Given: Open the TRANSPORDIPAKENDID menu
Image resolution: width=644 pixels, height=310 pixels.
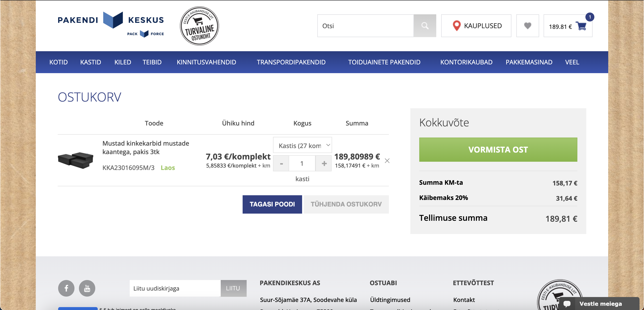Looking at the screenshot, I should coord(291,62).
